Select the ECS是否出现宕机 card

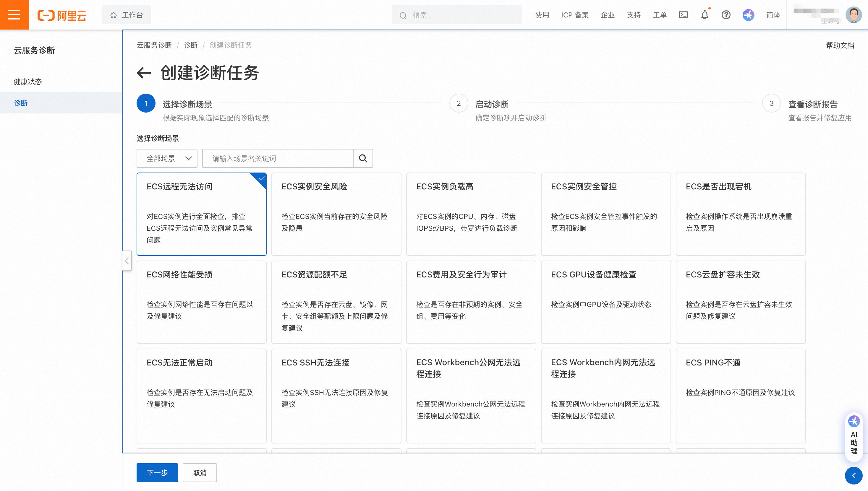tap(741, 214)
